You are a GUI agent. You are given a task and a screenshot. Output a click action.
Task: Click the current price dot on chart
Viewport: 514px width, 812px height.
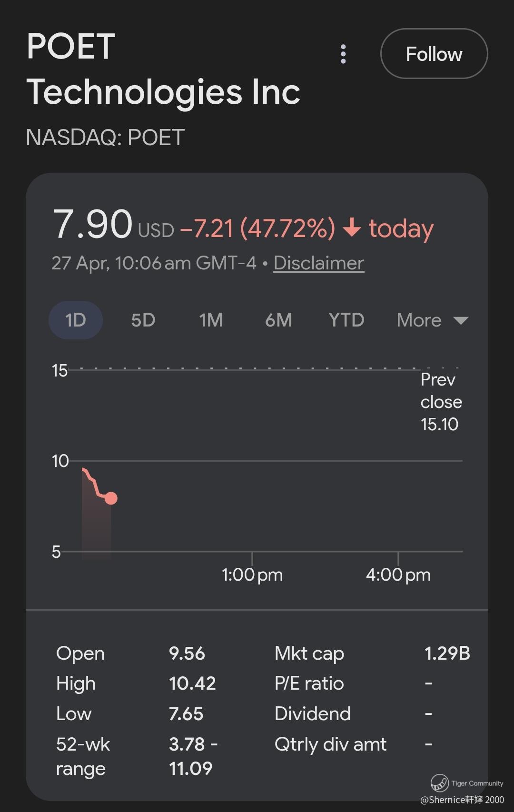pos(111,498)
